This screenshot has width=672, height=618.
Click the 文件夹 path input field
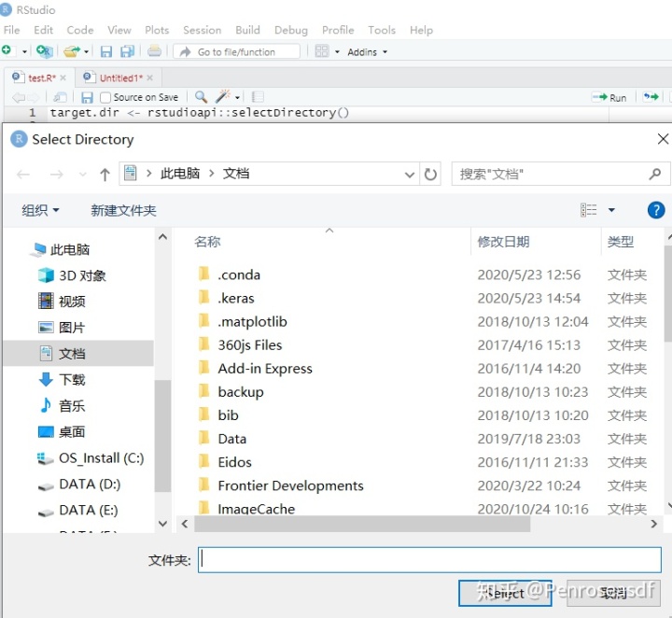click(429, 560)
